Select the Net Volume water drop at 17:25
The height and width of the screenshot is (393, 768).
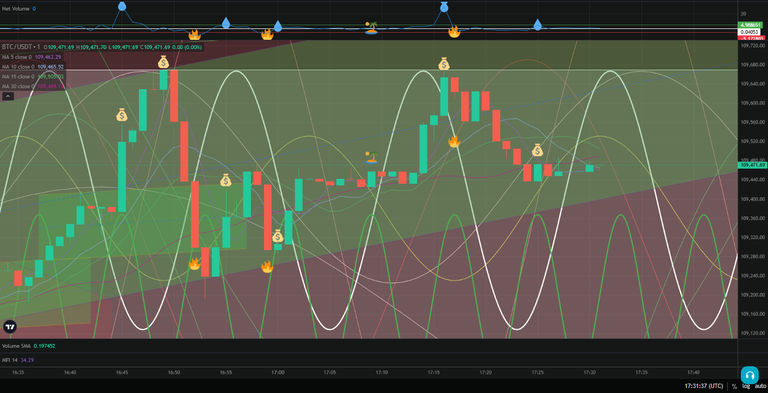coord(537,25)
